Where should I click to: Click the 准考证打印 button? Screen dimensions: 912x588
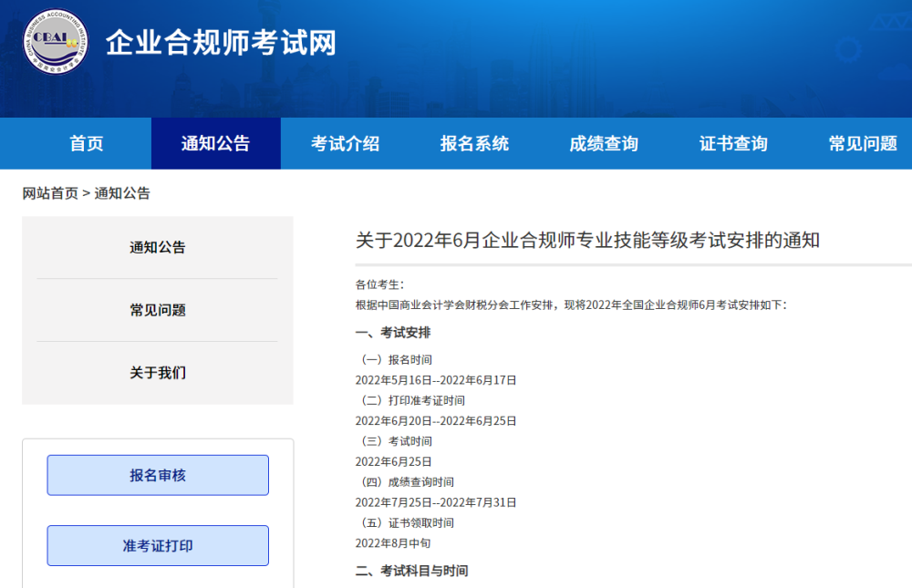pyautogui.click(x=158, y=545)
